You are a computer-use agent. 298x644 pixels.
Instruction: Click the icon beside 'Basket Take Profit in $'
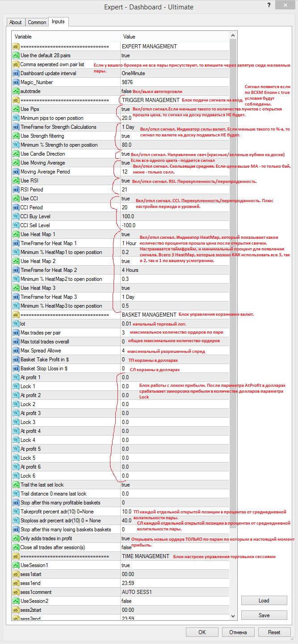(x=16, y=360)
